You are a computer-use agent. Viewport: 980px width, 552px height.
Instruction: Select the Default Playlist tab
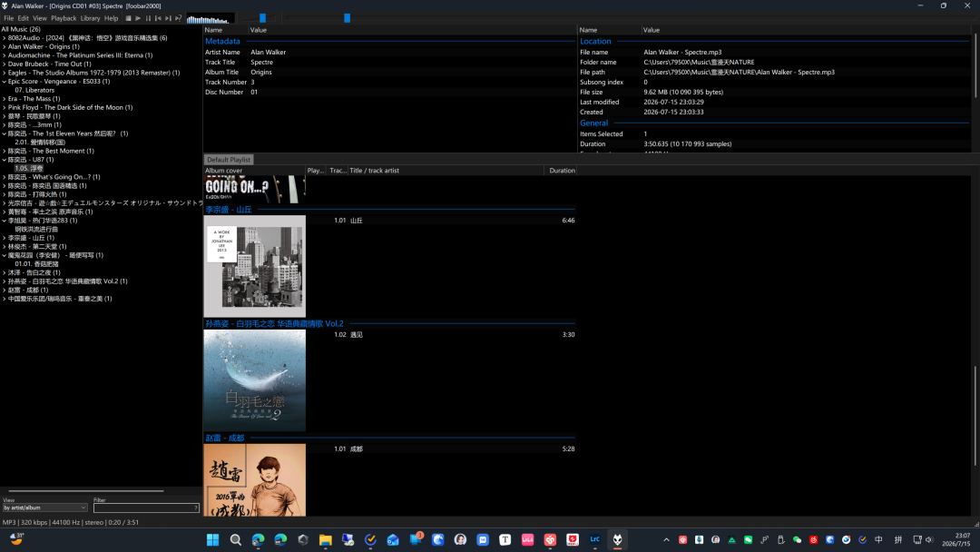[x=228, y=160]
